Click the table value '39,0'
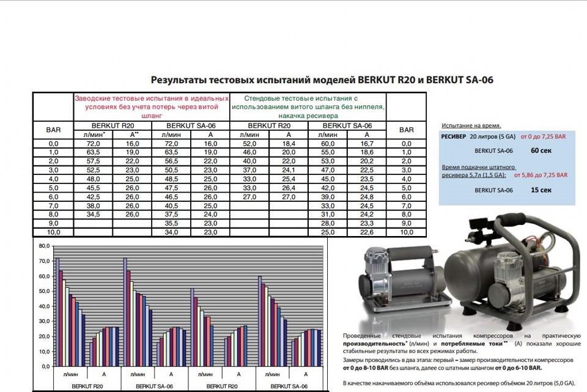 click(328, 197)
